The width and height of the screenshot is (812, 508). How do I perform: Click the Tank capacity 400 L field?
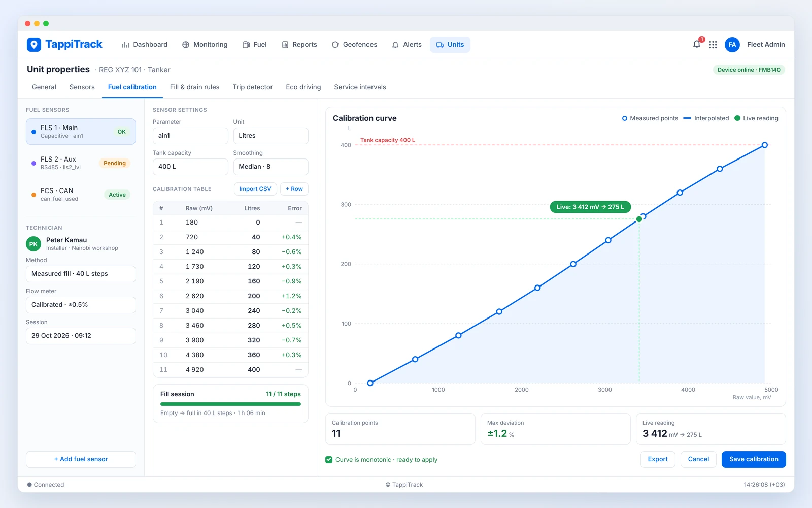tap(190, 167)
